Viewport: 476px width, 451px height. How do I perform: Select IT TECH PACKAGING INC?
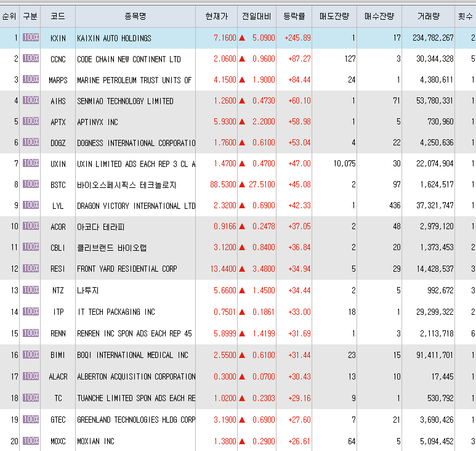click(116, 312)
